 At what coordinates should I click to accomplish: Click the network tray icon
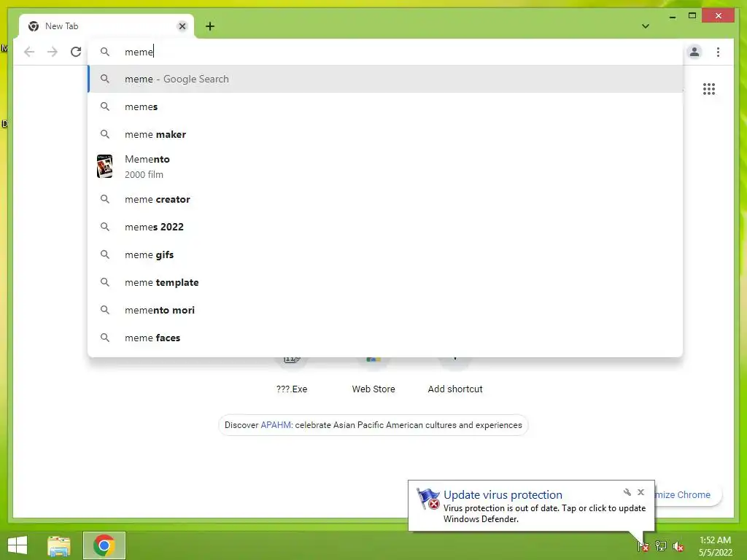point(661,545)
